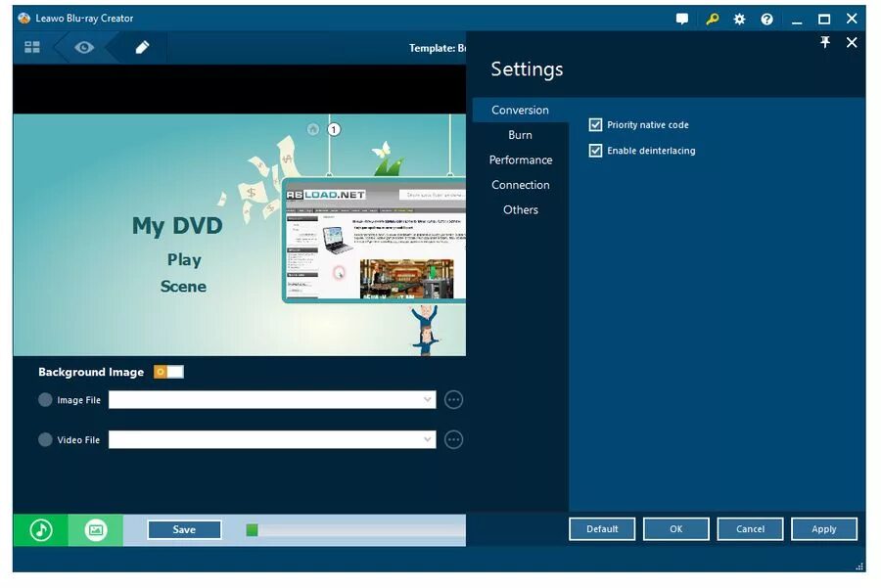The height and width of the screenshot is (588, 881).
Task: Expand the Image File dropdown
Action: pyautogui.click(x=428, y=399)
